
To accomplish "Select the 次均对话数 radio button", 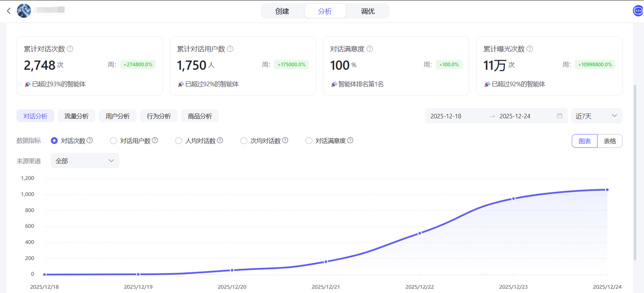I will (x=244, y=141).
